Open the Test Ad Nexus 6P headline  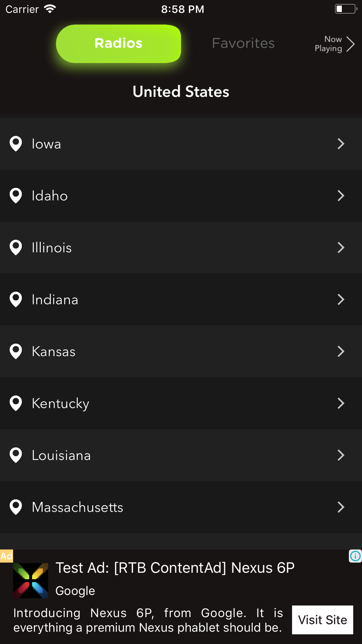click(x=175, y=568)
